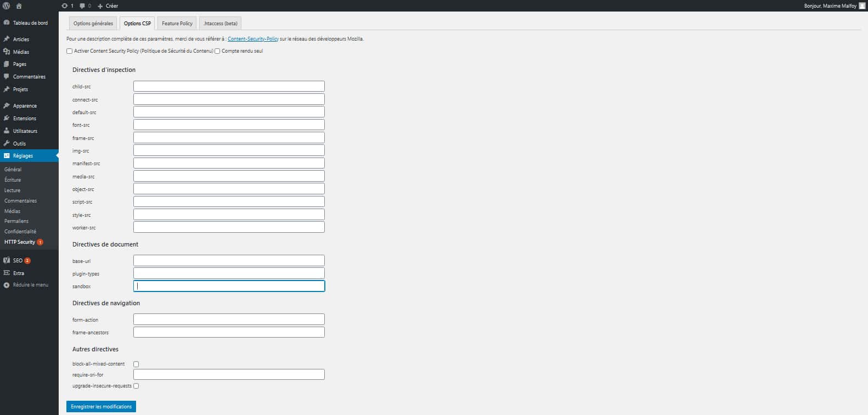Click the script-src input field
This screenshot has width=868, height=415.
coord(229,201)
